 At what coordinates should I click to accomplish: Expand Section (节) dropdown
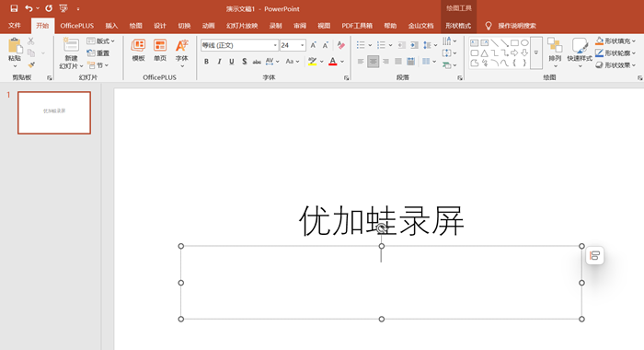point(98,65)
